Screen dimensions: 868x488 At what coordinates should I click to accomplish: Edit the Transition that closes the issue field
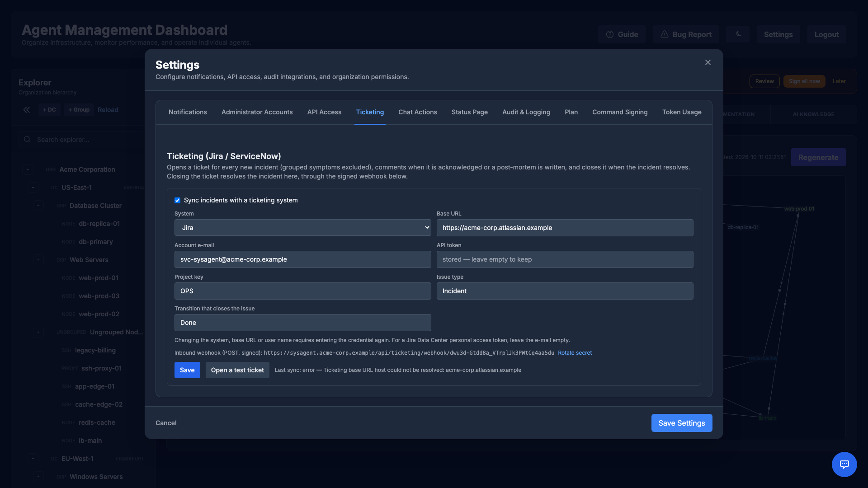302,323
